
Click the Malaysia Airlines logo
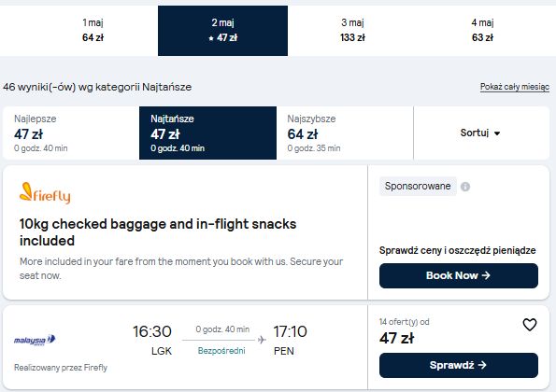click(35, 340)
